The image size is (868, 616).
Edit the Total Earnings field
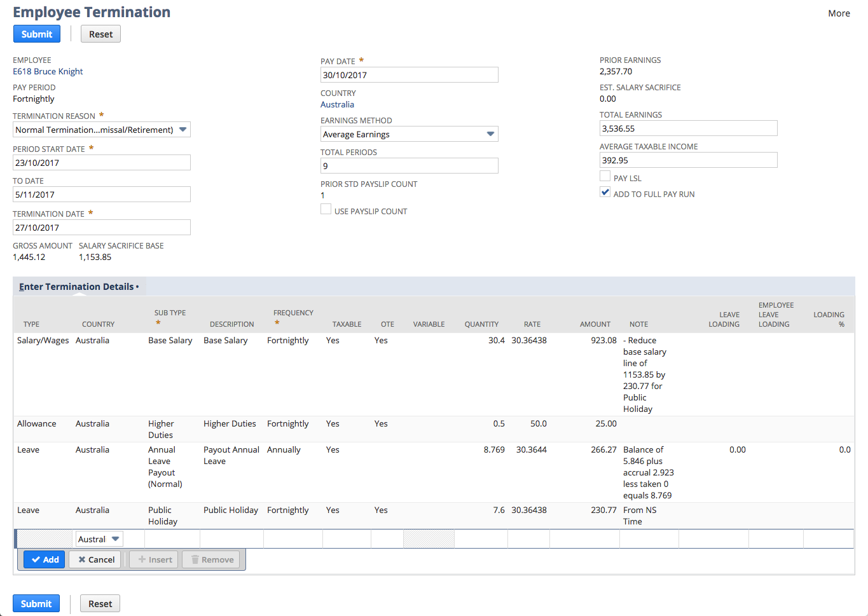point(688,128)
